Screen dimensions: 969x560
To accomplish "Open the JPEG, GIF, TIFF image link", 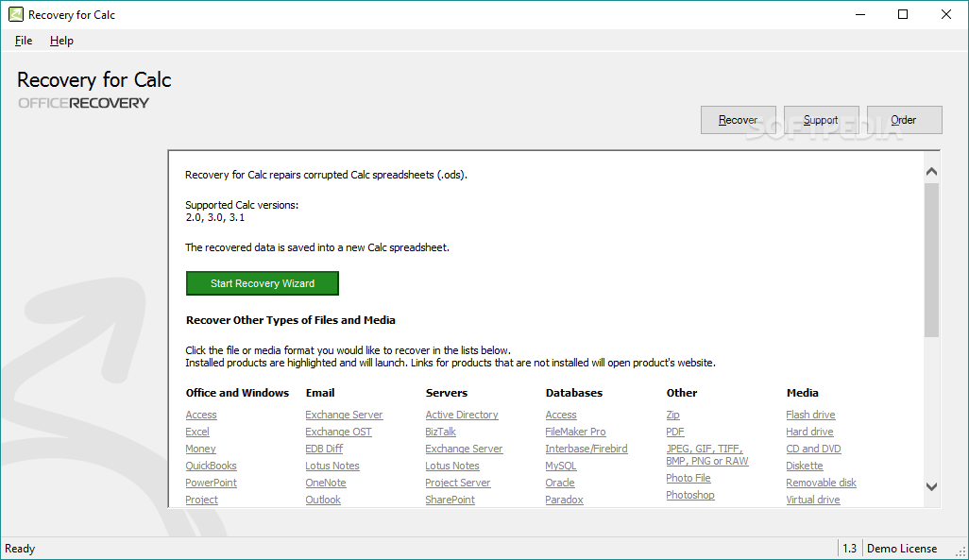I will pos(707,455).
